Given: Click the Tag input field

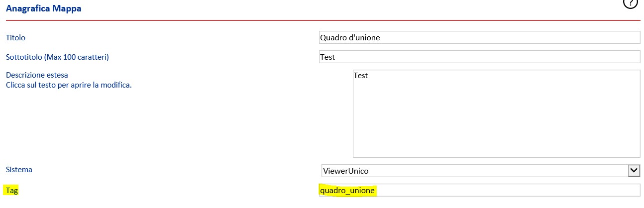Looking at the screenshot, I should click(479, 190).
